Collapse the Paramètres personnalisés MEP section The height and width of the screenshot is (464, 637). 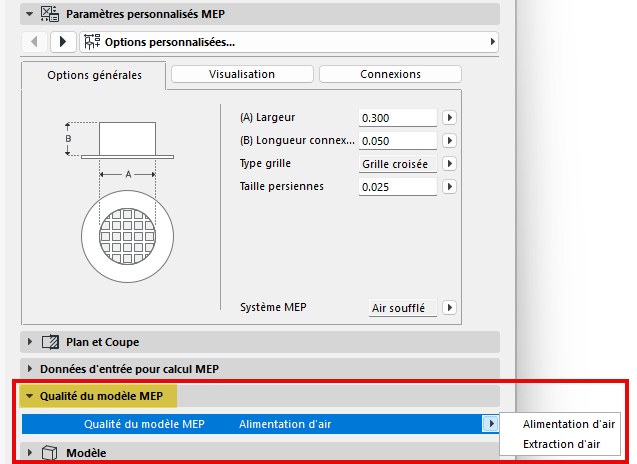click(x=29, y=14)
